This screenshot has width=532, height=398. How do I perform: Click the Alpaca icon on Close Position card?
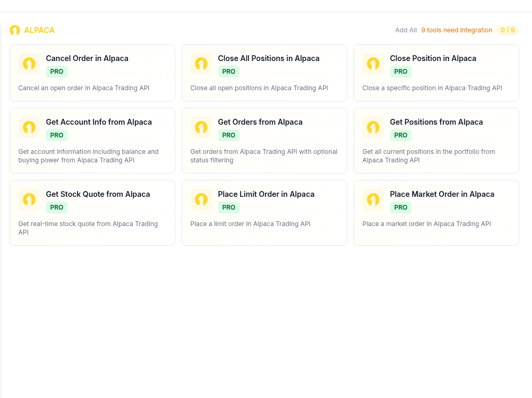click(373, 63)
